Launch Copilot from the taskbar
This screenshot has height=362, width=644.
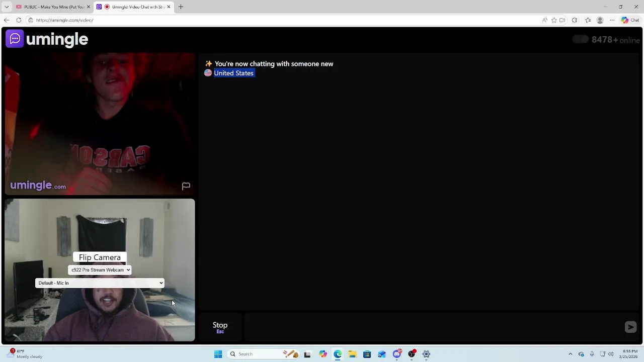[x=323, y=354]
